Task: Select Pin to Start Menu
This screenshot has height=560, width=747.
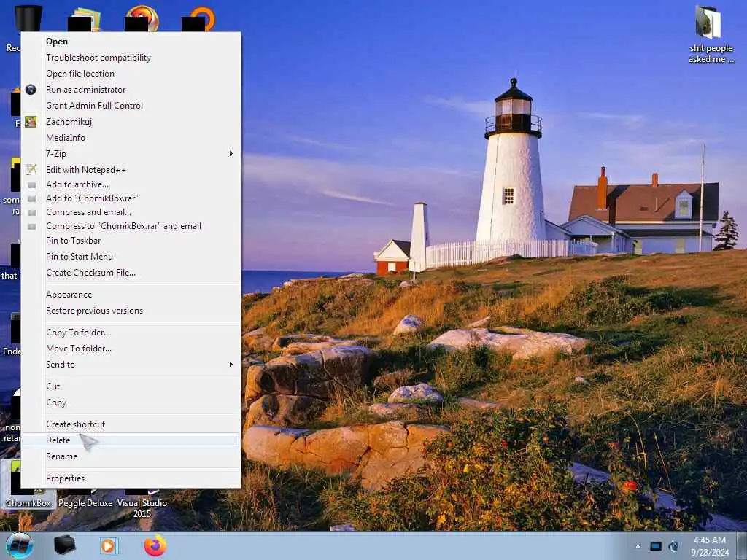Action: pos(131,257)
